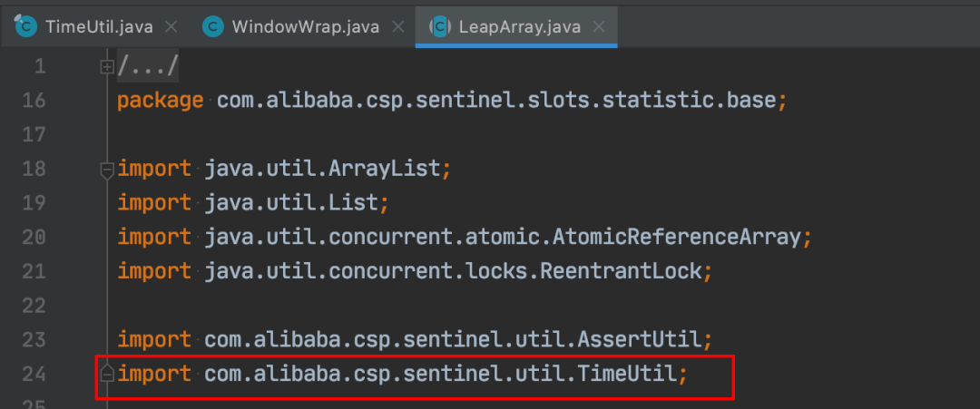Screen dimensions: 980x409
Task: Click ArrayList in the line 18 import
Action: [385, 170]
